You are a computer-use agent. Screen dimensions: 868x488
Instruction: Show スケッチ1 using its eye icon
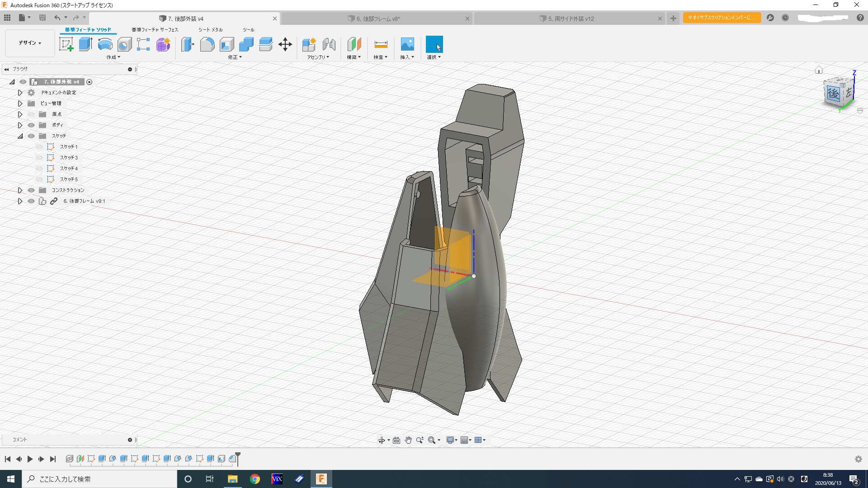pyautogui.click(x=39, y=147)
